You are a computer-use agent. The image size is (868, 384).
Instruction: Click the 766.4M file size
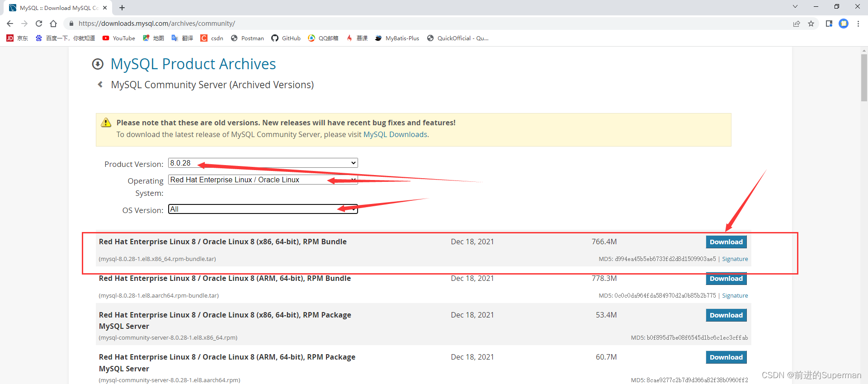point(604,242)
